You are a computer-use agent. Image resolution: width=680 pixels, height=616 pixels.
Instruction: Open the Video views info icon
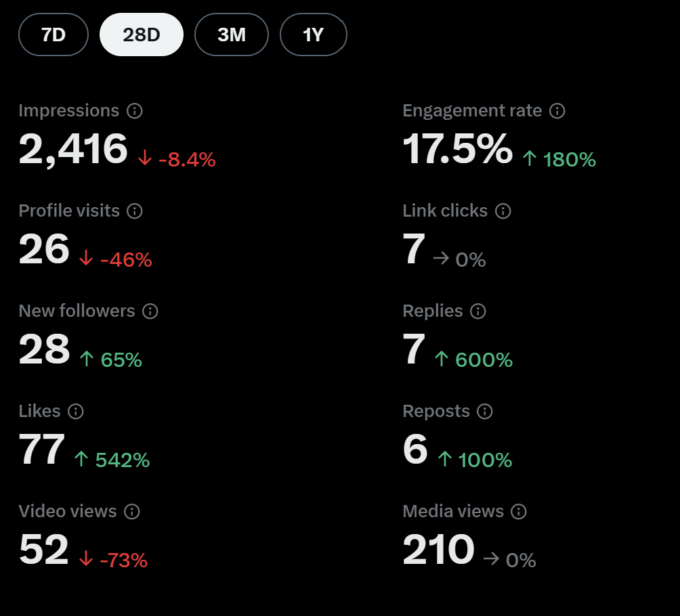[132, 512]
